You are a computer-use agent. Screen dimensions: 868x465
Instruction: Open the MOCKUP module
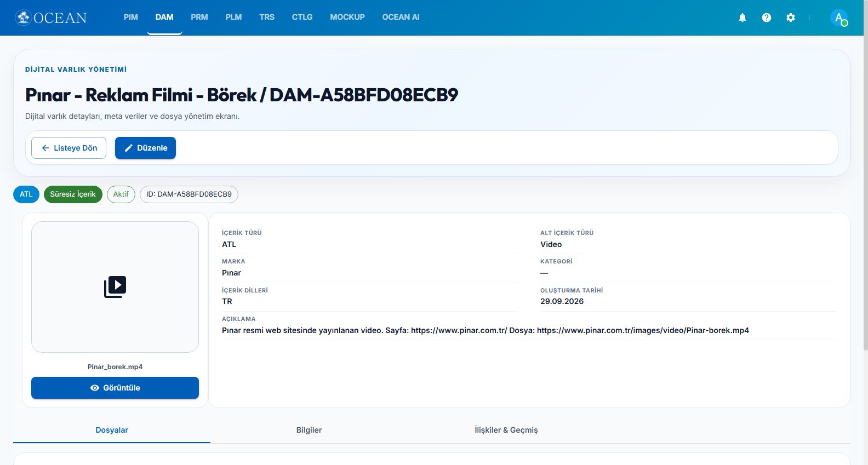(x=347, y=17)
